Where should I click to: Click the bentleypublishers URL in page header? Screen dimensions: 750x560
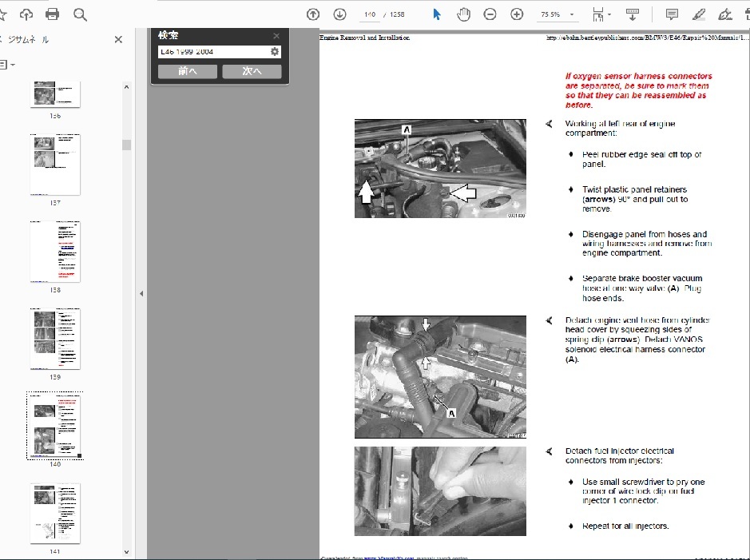tap(648, 38)
